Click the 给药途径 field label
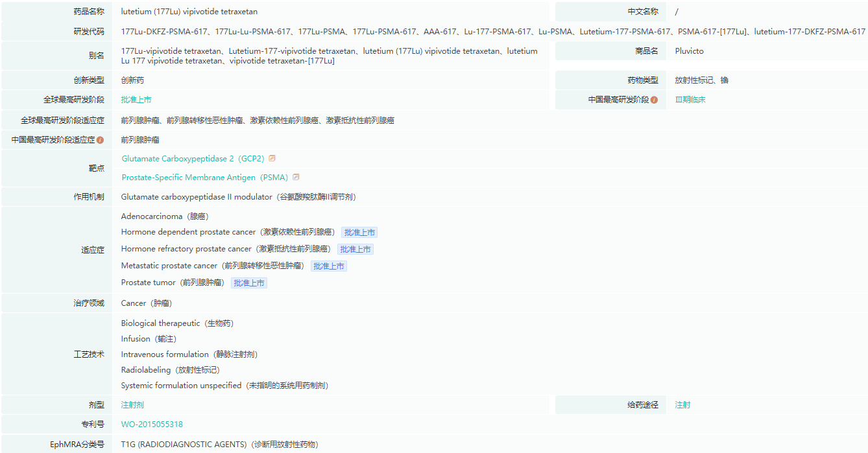This screenshot has height=453, width=868. 643,405
